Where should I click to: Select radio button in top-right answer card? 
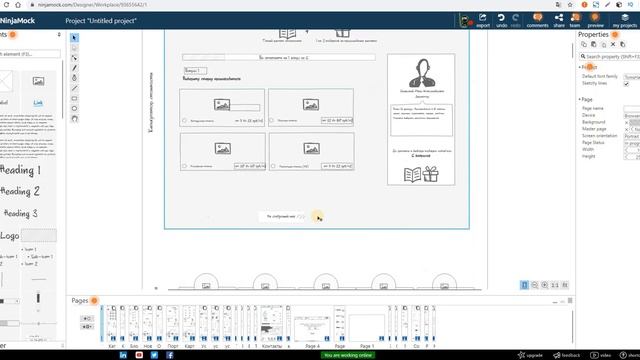[271, 120]
